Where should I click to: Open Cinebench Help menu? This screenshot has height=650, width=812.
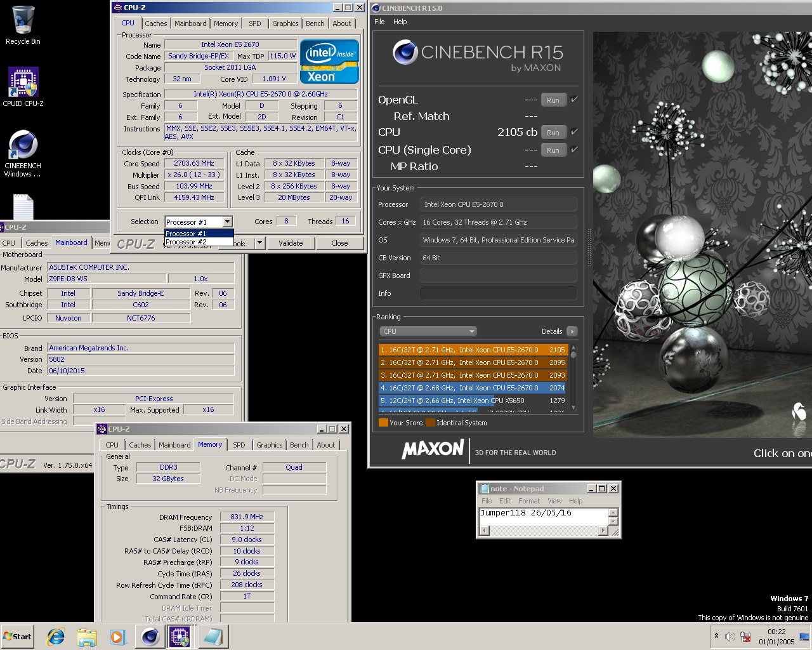pos(400,22)
